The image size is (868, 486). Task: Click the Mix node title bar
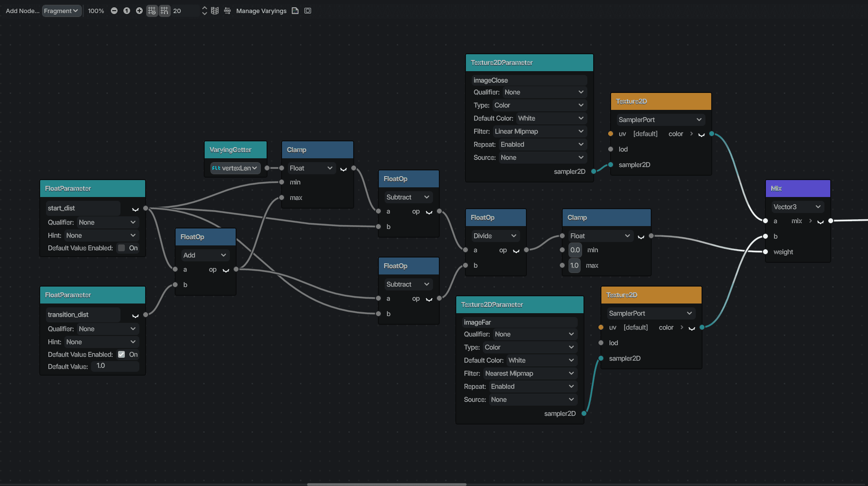798,188
